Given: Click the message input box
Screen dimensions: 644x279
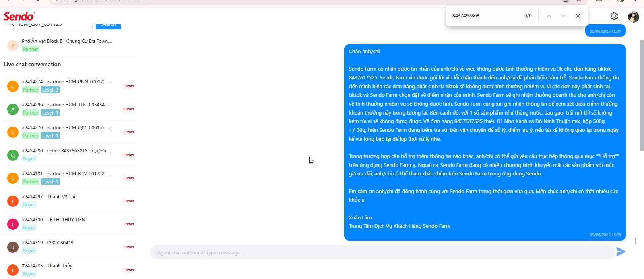Looking at the screenshot, I should (x=382, y=253).
